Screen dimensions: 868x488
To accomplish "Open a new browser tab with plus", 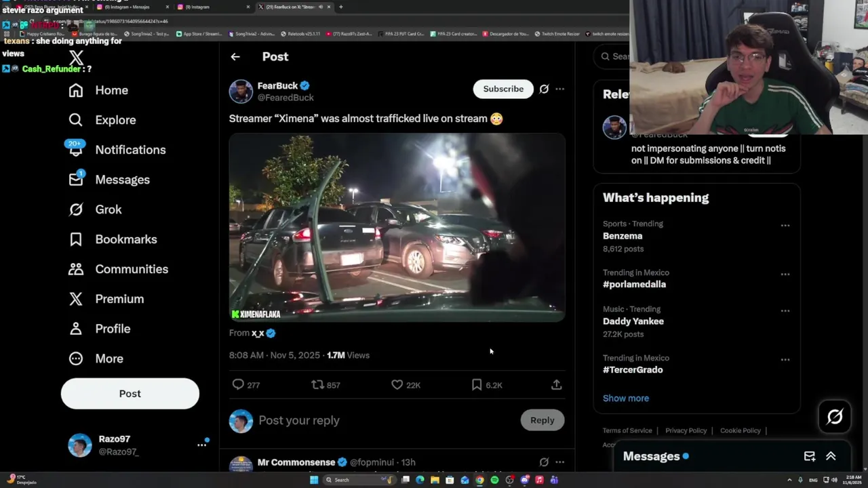I will tap(340, 7).
